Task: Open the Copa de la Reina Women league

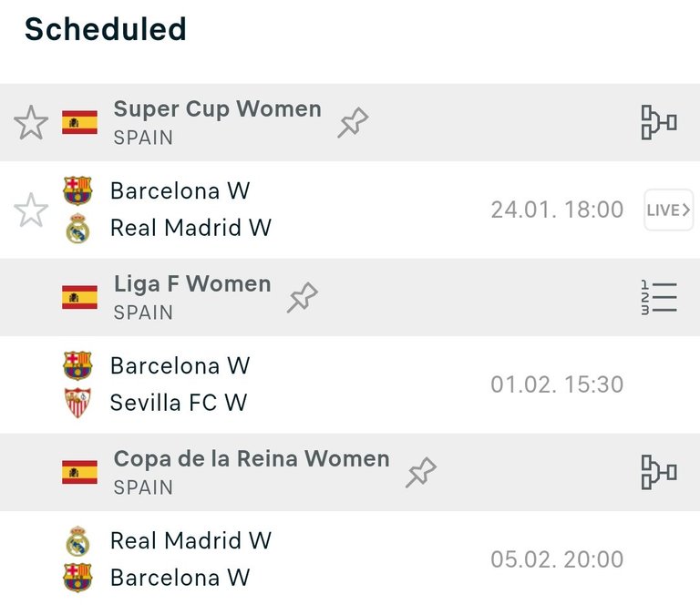Action: 252,459
